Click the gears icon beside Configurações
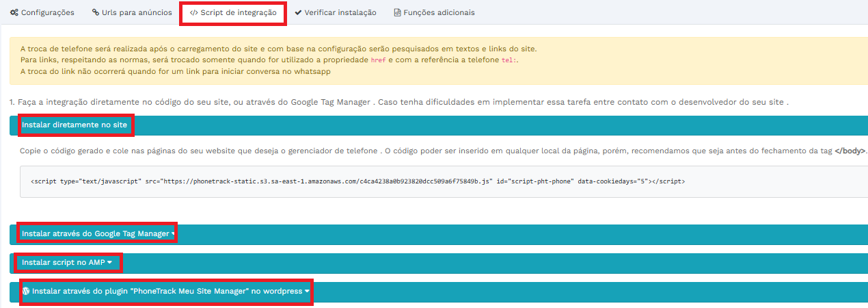The height and width of the screenshot is (308, 868). [14, 12]
